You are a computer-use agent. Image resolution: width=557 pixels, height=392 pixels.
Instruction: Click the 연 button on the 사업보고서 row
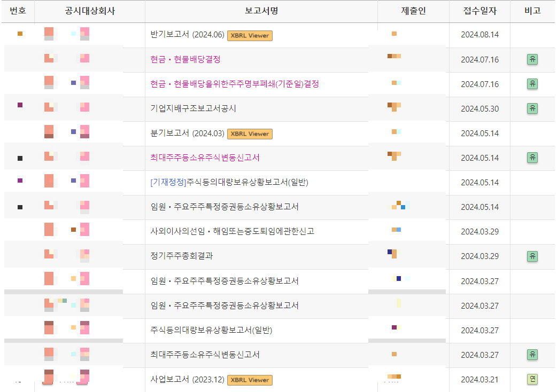(532, 380)
